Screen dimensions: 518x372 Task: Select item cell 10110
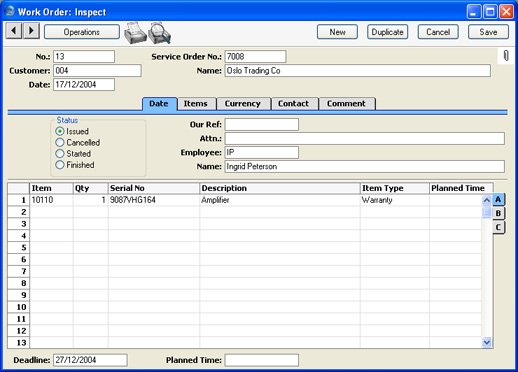51,200
